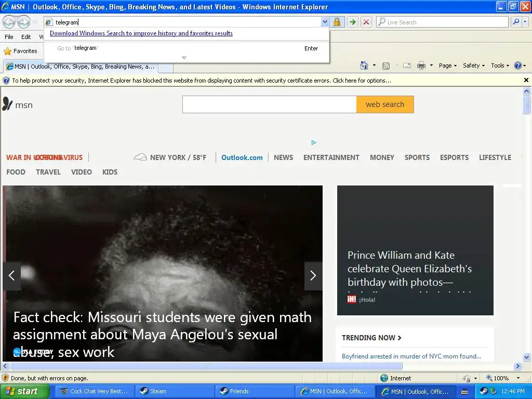Click the Read Mail envelope icon
The height and width of the screenshot is (399, 532).
pos(407,65)
